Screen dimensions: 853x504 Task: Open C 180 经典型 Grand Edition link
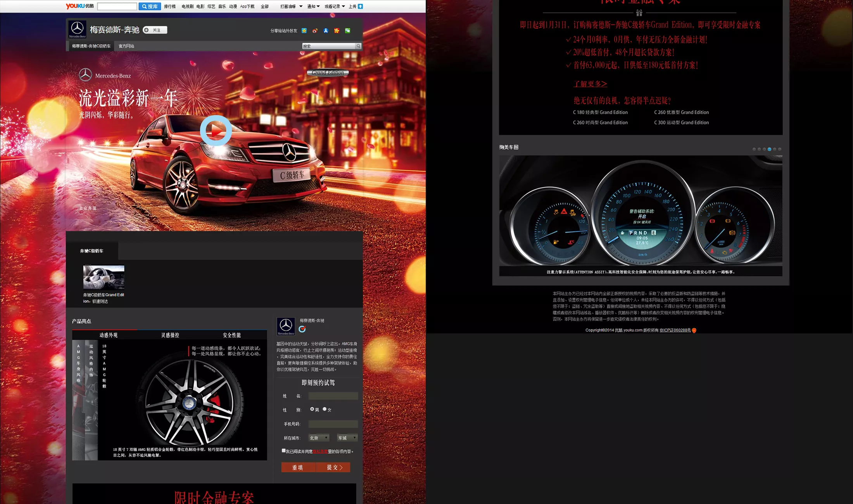pyautogui.click(x=600, y=112)
